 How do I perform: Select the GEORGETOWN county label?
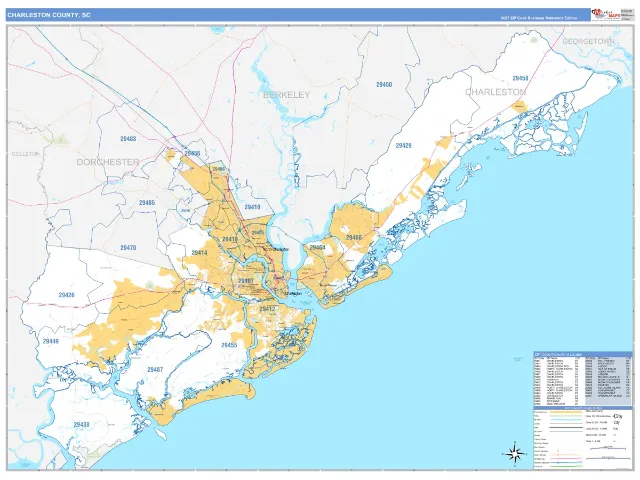588,41
